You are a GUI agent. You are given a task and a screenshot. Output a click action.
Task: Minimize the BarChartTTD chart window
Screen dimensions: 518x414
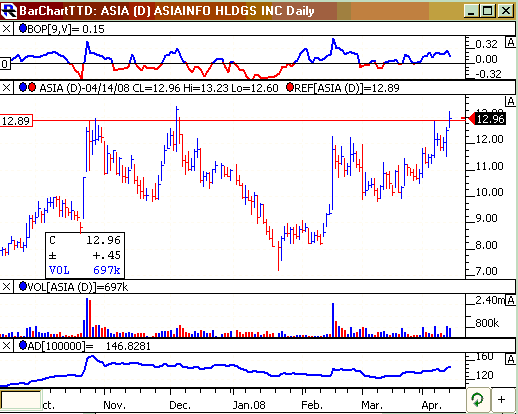471,11
